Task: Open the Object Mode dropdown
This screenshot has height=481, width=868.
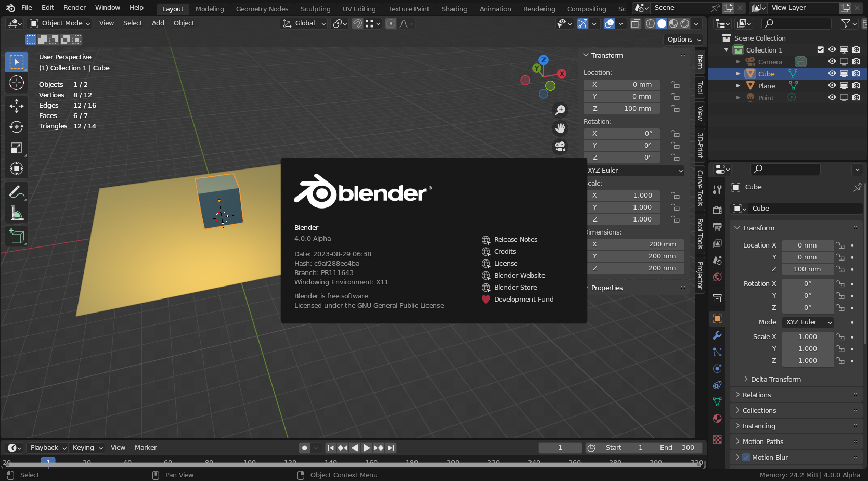Action: 60,23
